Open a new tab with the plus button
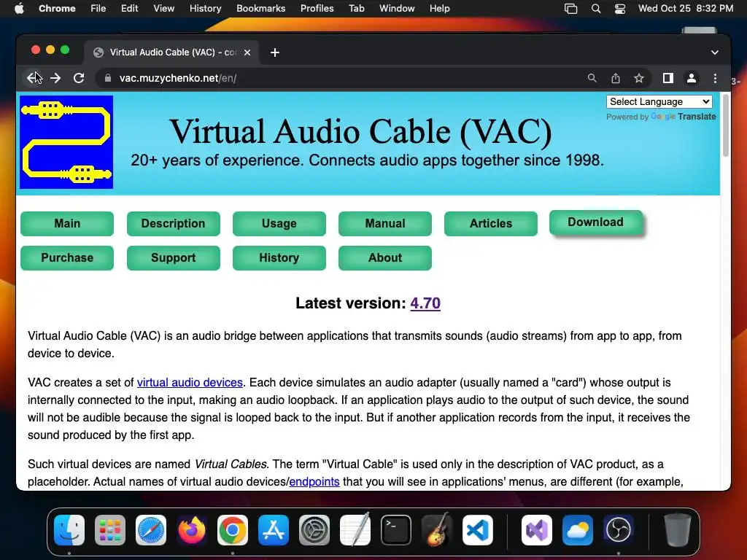Image resolution: width=747 pixels, height=560 pixels. [x=275, y=52]
